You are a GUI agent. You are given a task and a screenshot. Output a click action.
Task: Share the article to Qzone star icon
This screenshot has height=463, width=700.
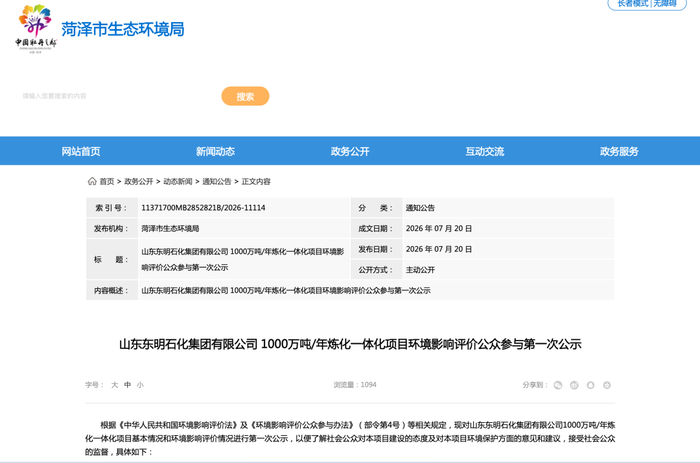[607, 385]
